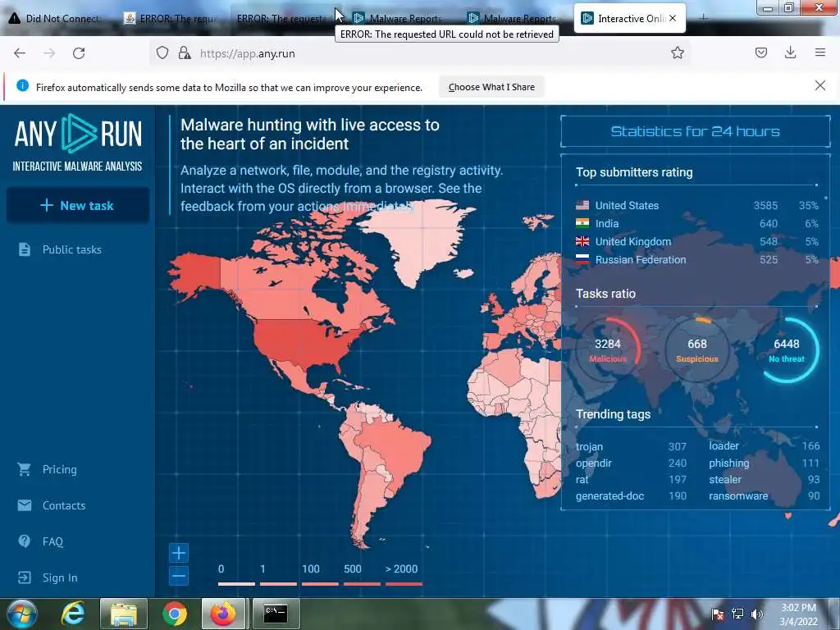
Task: Click the ransomware trending tag
Action: coord(738,496)
